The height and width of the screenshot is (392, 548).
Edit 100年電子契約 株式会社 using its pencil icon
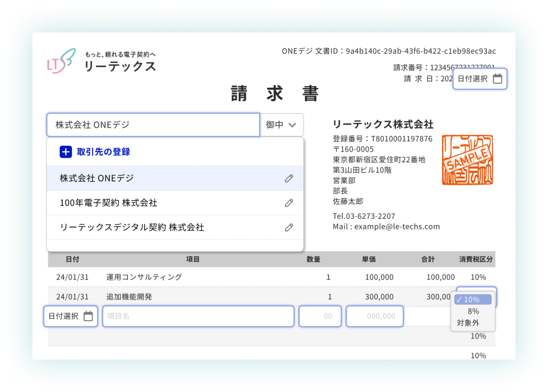click(289, 203)
